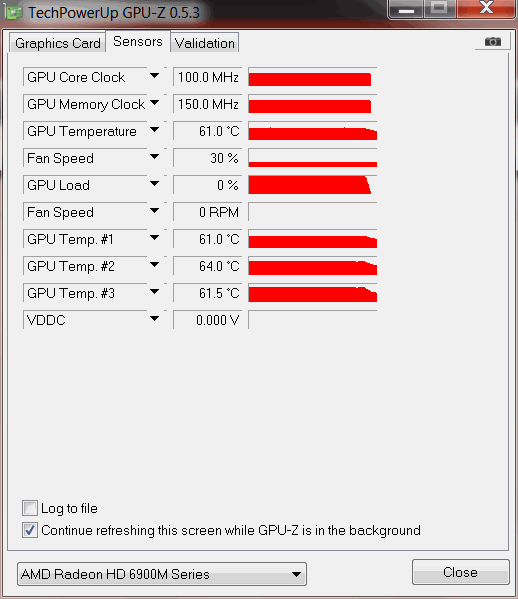
Task: Click the GPU Temp. #2 history graph
Action: (312, 266)
